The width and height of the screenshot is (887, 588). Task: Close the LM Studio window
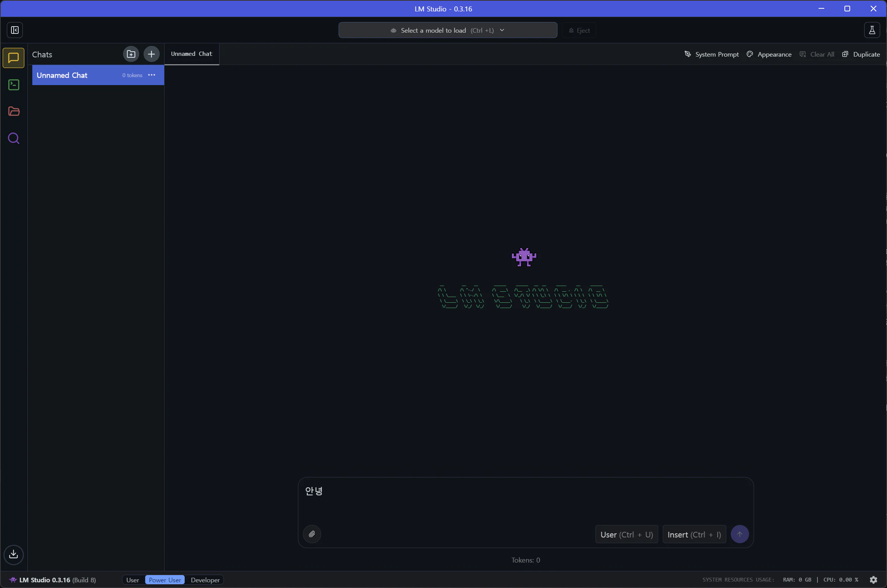873,8
